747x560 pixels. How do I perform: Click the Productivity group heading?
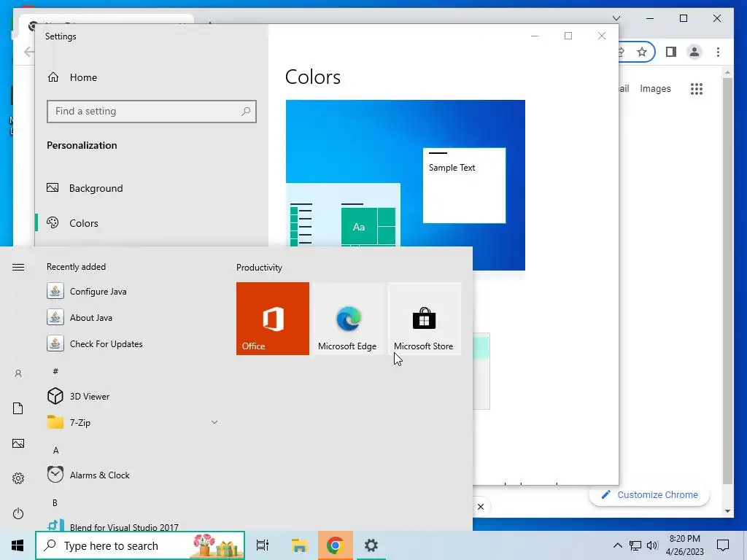click(259, 267)
